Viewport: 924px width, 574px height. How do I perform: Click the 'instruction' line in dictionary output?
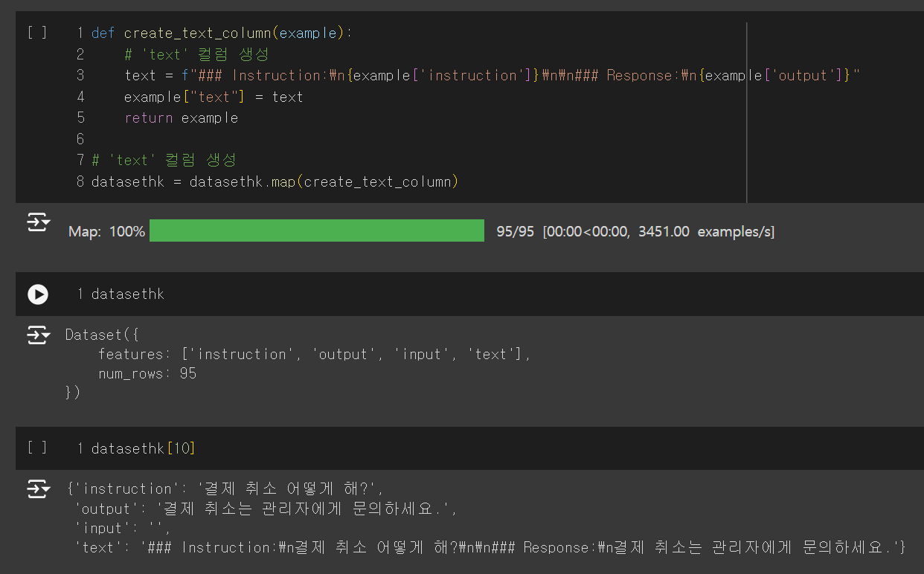pos(225,488)
